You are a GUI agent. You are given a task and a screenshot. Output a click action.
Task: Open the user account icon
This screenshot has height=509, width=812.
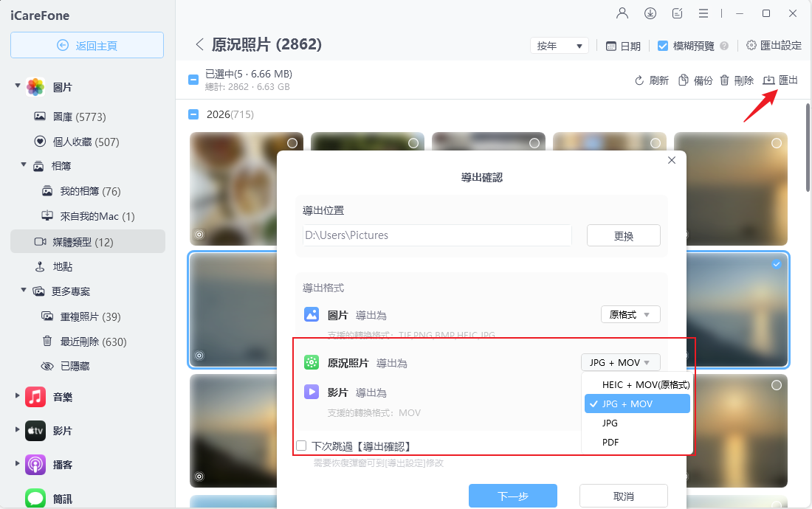click(622, 13)
